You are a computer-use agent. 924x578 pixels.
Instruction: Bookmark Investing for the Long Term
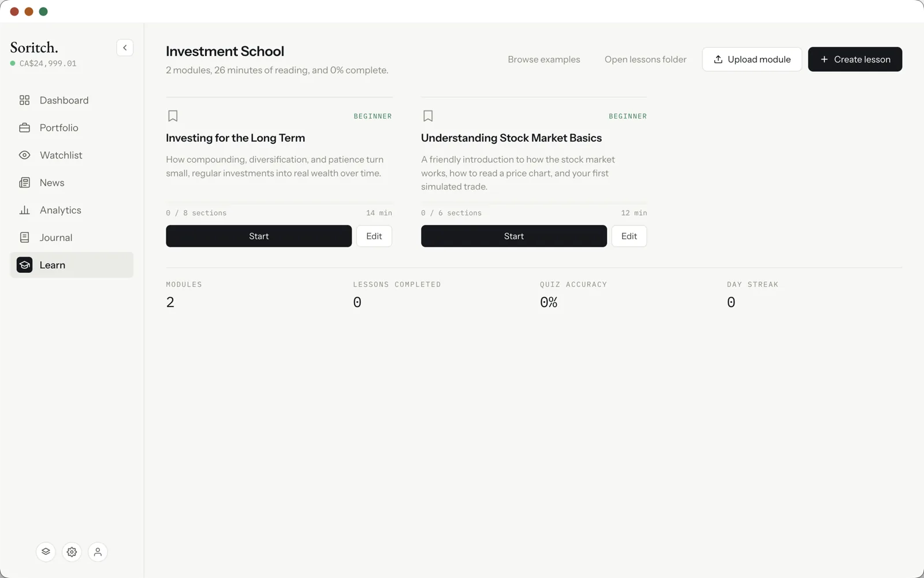pos(173,116)
